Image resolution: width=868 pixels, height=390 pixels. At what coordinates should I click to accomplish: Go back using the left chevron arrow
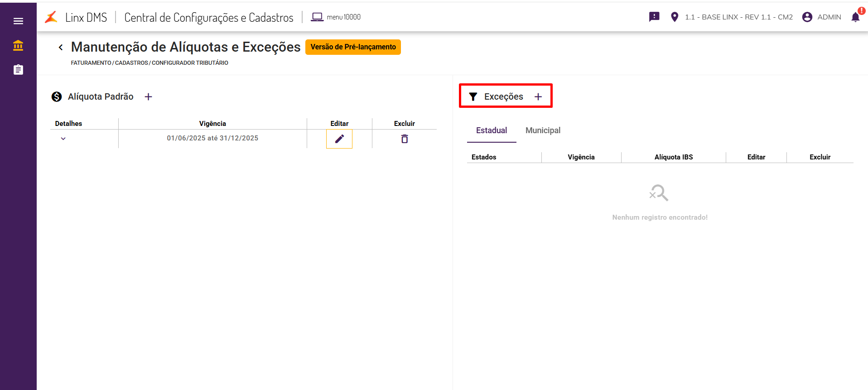61,47
